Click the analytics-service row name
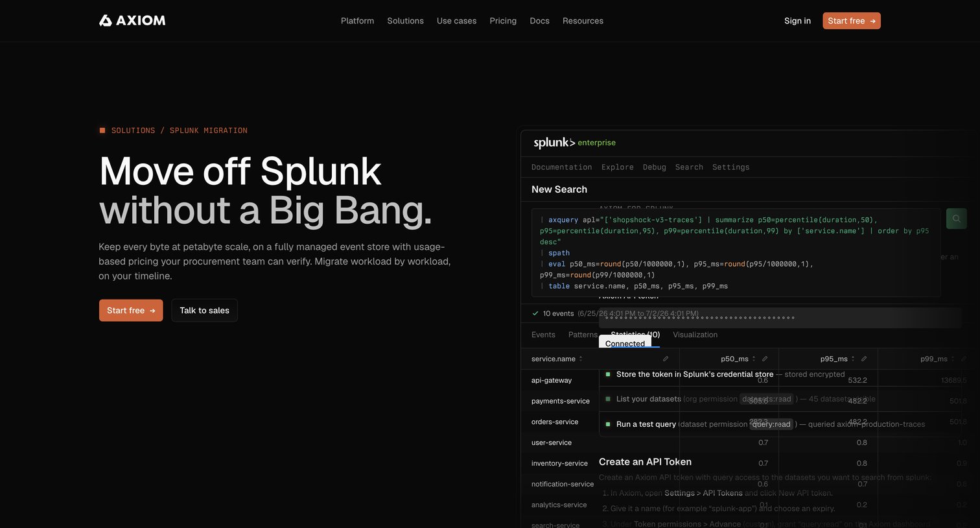 click(559, 505)
